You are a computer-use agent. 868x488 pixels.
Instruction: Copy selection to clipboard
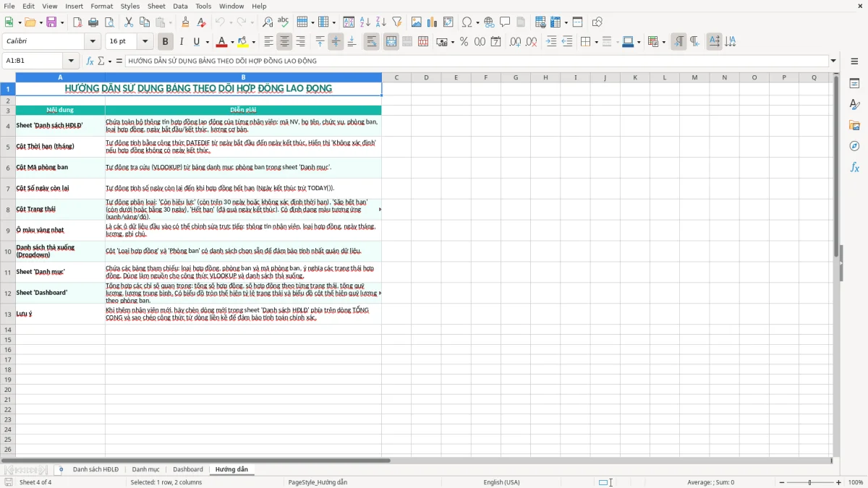point(144,22)
